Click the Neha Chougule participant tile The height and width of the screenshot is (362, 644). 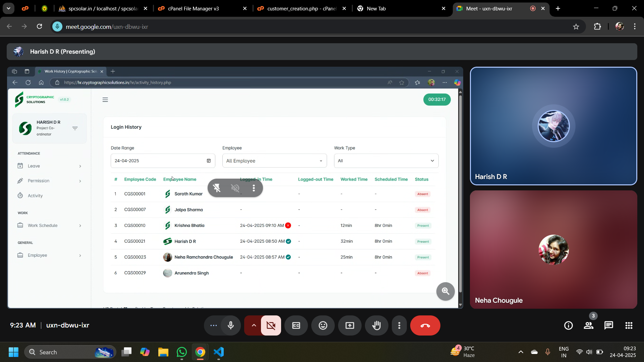pyautogui.click(x=553, y=250)
